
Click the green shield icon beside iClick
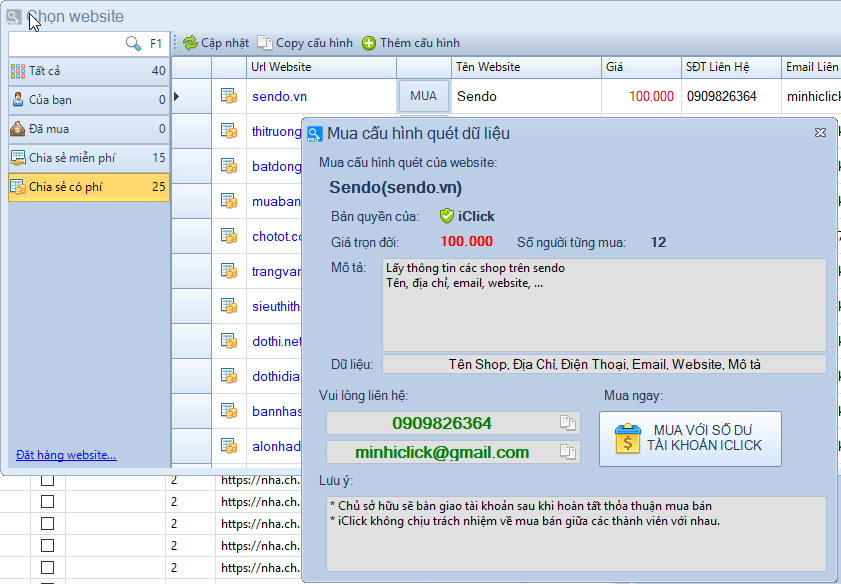pos(447,216)
